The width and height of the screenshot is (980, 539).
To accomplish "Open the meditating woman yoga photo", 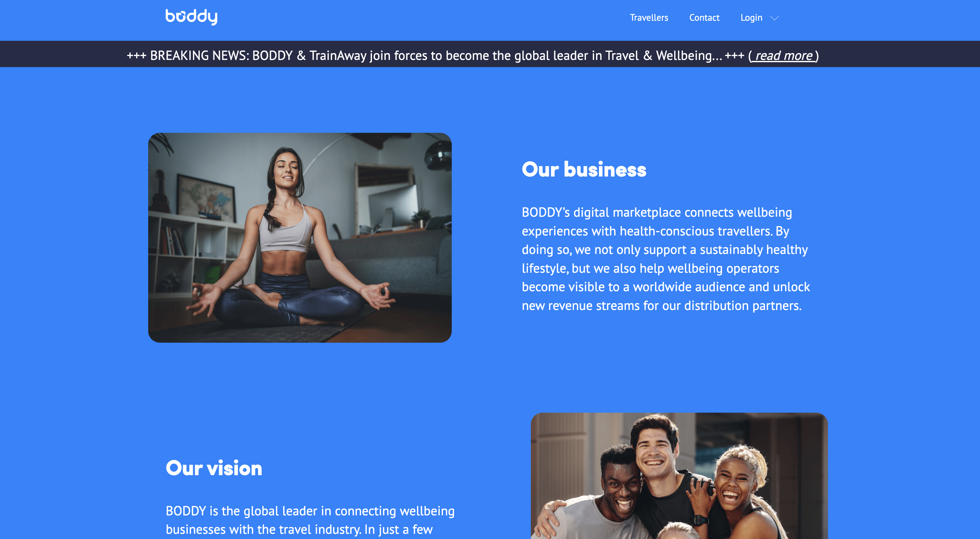I will point(300,237).
